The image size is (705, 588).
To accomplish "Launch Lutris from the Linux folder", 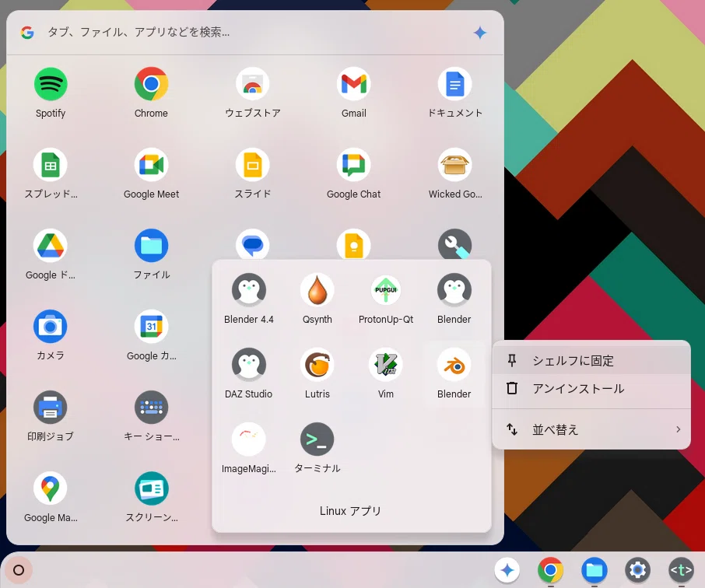I will (317, 365).
